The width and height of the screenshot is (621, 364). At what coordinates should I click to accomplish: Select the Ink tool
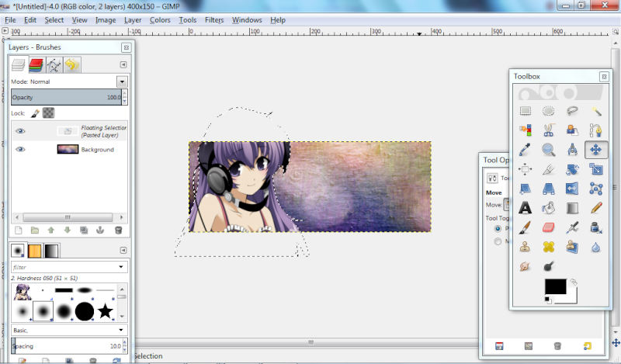point(595,227)
